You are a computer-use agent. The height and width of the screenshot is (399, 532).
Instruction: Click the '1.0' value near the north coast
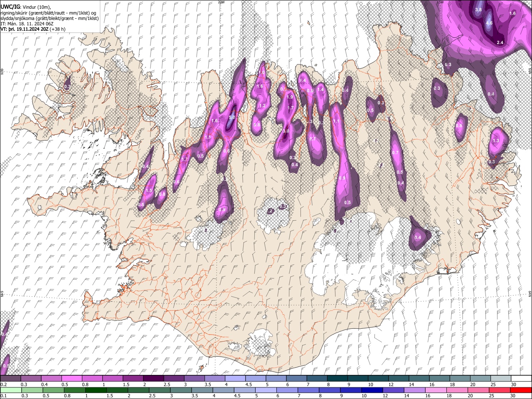261,72
